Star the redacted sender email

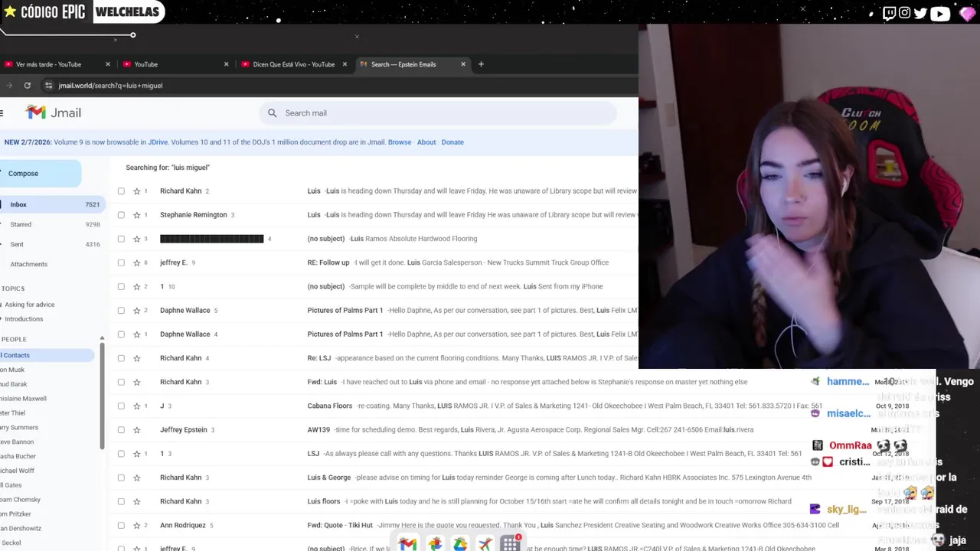pos(136,239)
